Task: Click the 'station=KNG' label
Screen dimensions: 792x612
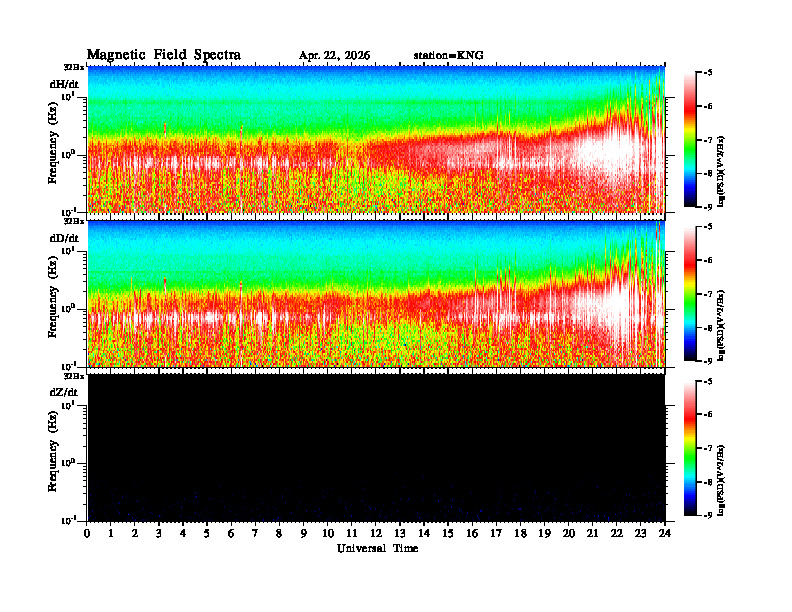Action: coord(448,56)
